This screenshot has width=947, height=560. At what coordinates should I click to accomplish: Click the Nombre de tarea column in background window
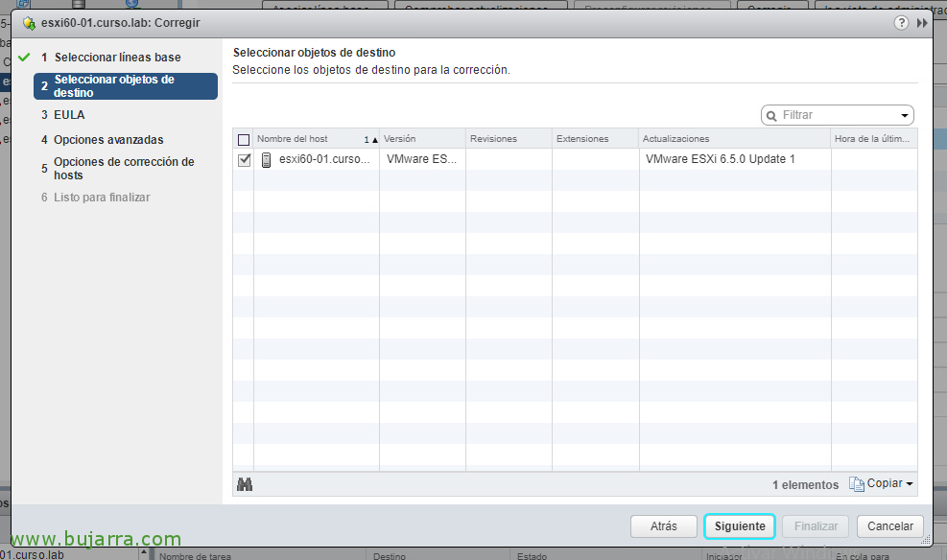(x=195, y=556)
